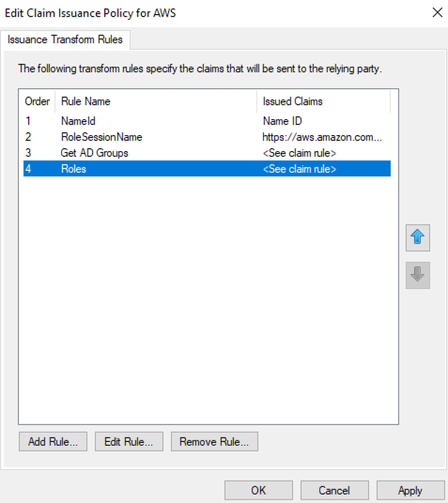
Task: Close the Edit Claim Issuance Policy dialog
Action: coord(437,12)
